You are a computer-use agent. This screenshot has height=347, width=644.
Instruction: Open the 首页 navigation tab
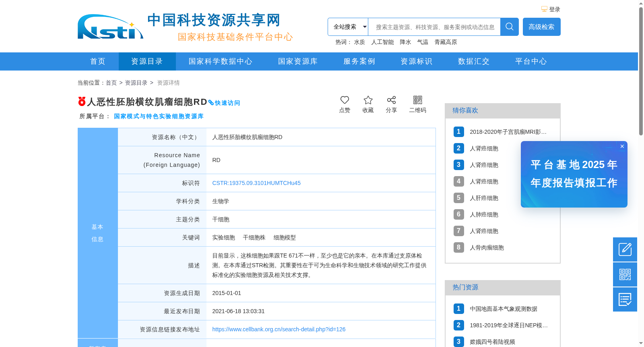tap(98, 61)
